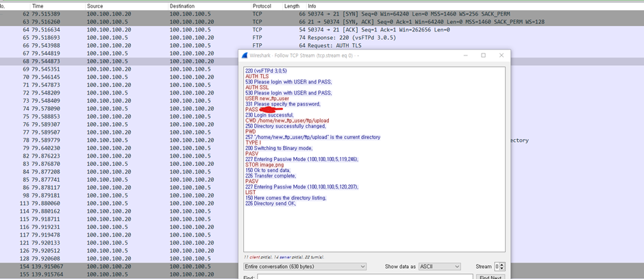Select packet row at time 139.915764
This screenshot has width=644, height=279.
click(119, 274)
